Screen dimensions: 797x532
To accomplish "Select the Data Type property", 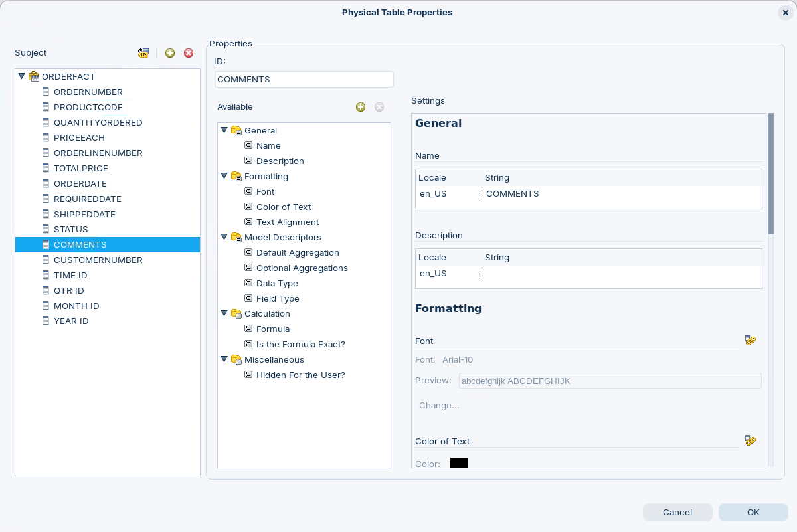I will click(x=277, y=283).
